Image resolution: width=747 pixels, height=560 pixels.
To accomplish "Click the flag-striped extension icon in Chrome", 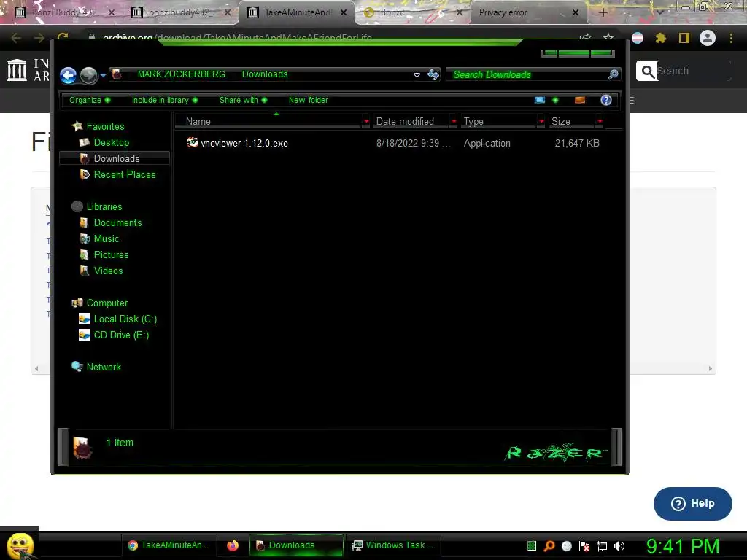I will coord(638,38).
